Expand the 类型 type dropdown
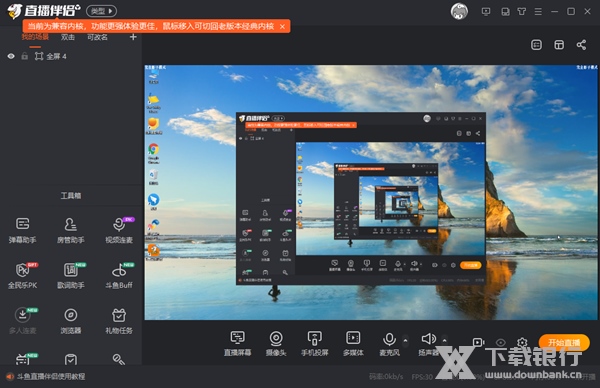 coord(101,11)
